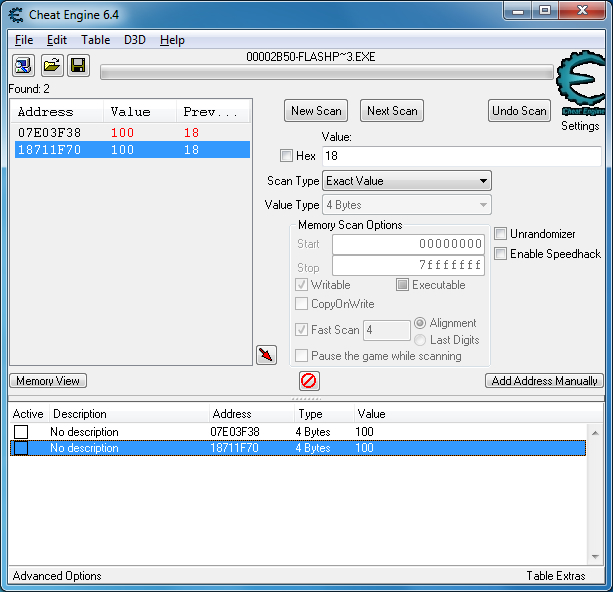This screenshot has height=592, width=613.
Task: Click the Start address field
Action: click(408, 244)
